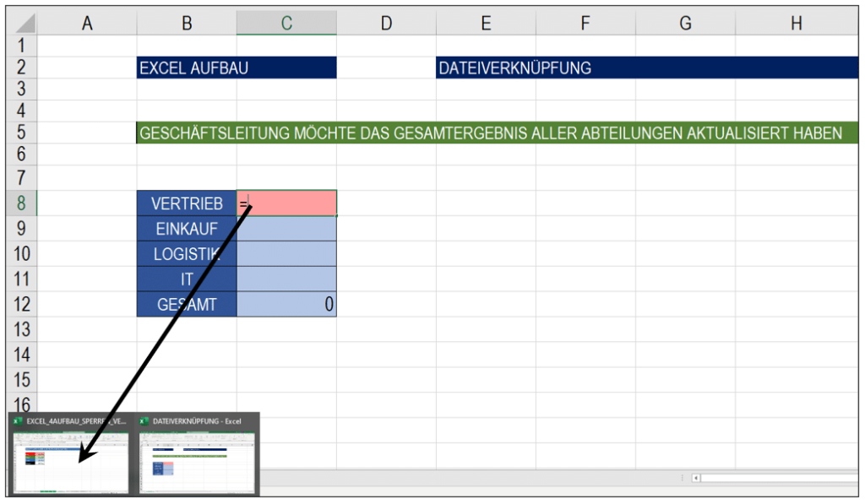Select the blue value cell beside LOGISTIK
The image size is (865, 504).
(x=286, y=253)
